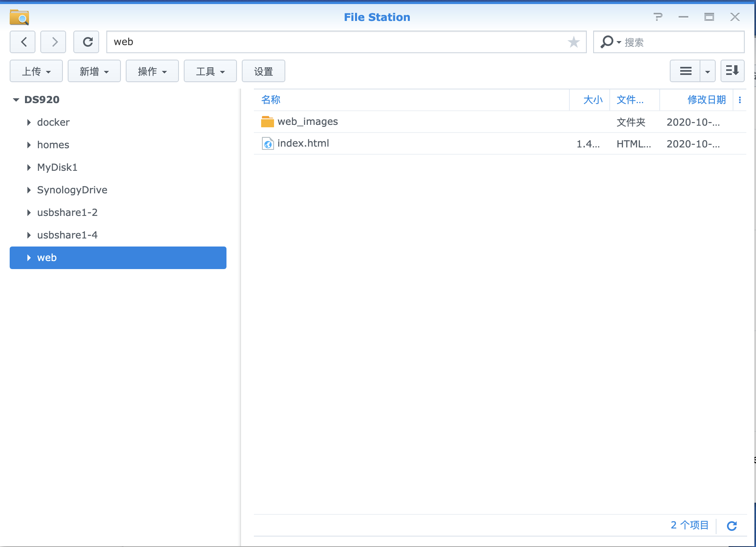Image resolution: width=756 pixels, height=547 pixels.
Task: Click the 1.4... size cell
Action: (588, 144)
